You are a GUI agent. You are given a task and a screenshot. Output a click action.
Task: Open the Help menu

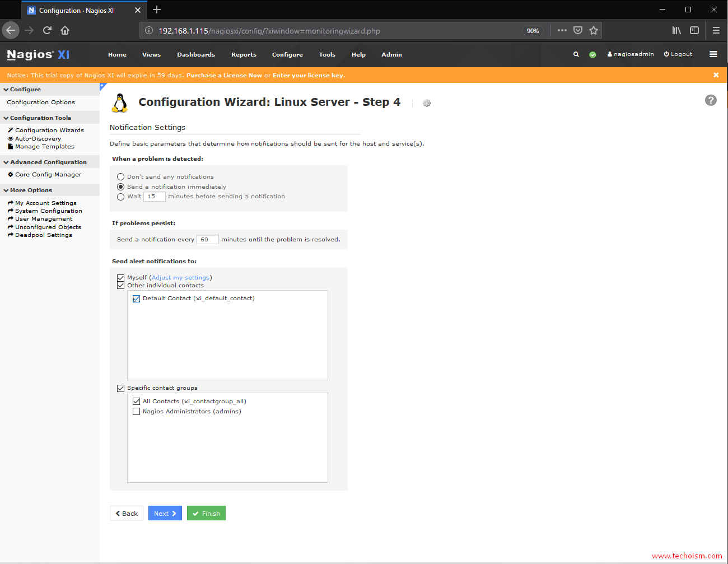coord(358,55)
